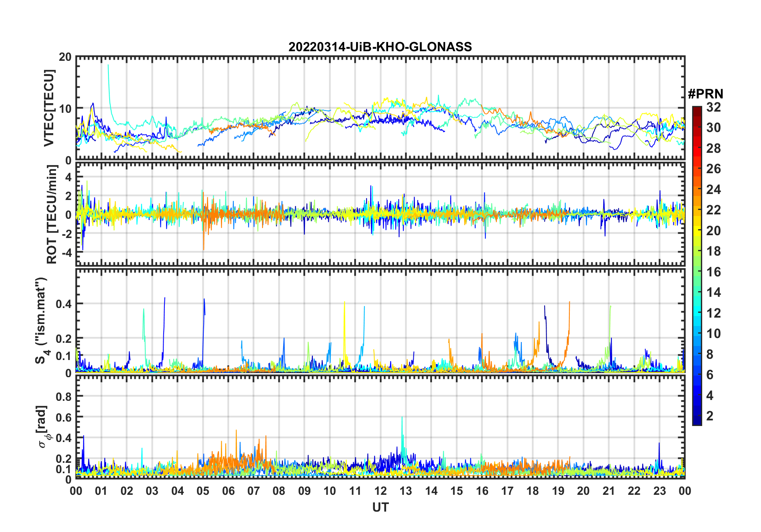Click the UT x-axis label
Image resolution: width=761 pixels, height=532 pixels.
point(380,507)
